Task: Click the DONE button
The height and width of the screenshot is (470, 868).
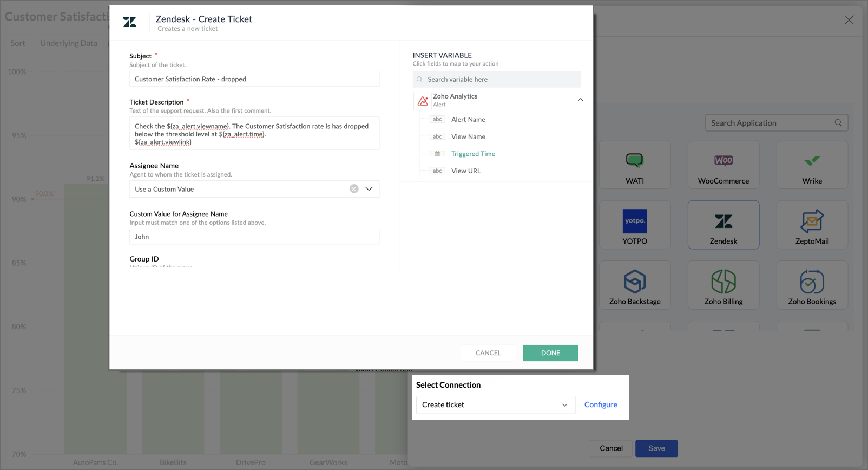Action: pyautogui.click(x=550, y=353)
